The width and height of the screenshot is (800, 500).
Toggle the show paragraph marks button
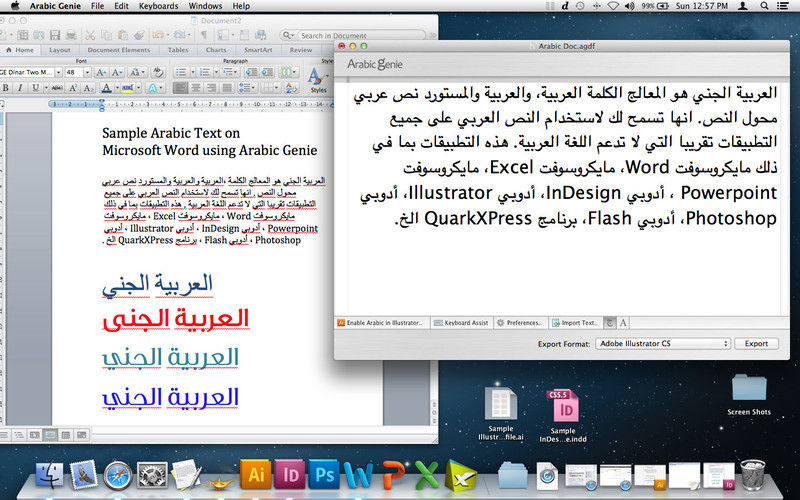204,35
